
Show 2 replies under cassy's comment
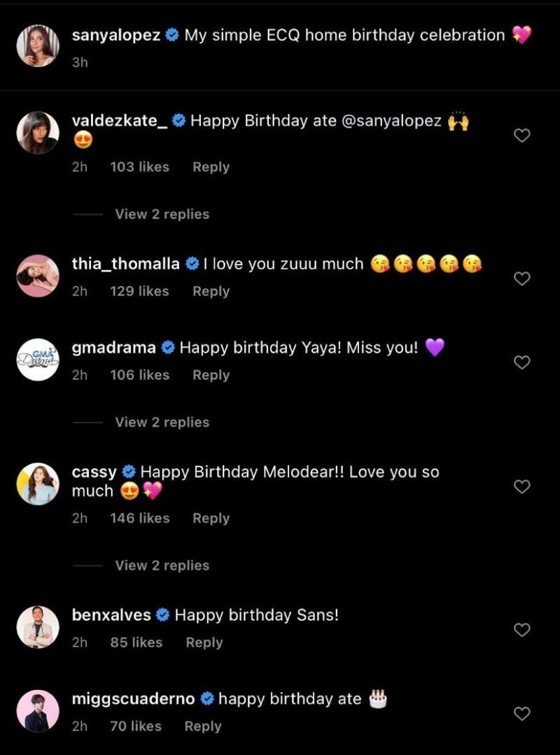[x=162, y=565]
